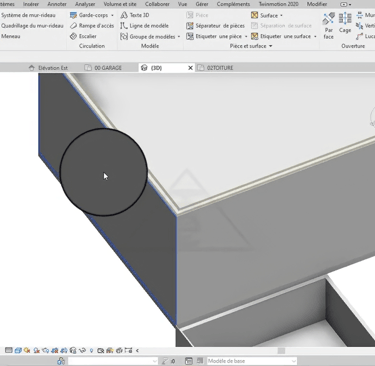Click Quadrillage du mur-rideau
375x366 pixels.
point(32,26)
